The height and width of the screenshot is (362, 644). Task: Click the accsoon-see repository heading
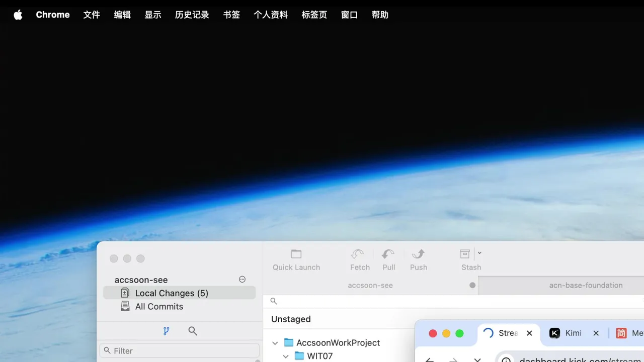(141, 280)
